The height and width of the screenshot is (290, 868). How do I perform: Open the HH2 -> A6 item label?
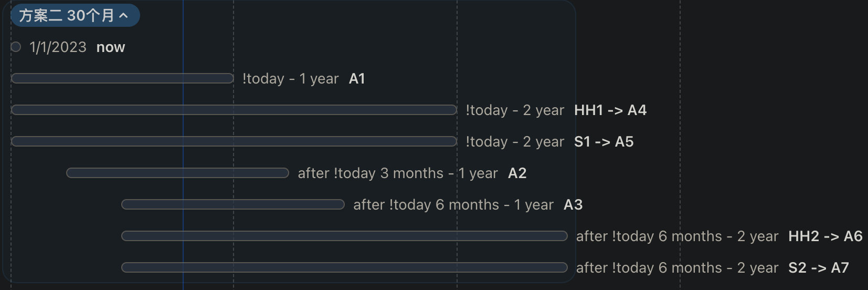tap(825, 236)
